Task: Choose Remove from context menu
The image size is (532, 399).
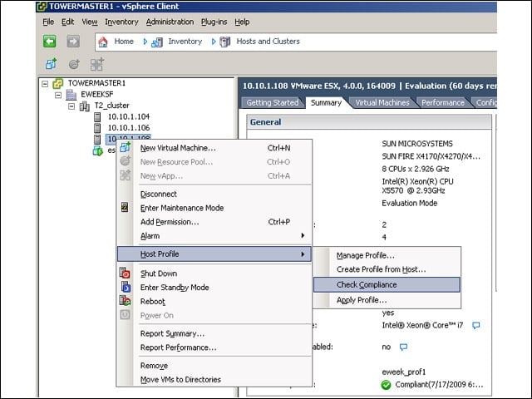Action: tap(214, 366)
